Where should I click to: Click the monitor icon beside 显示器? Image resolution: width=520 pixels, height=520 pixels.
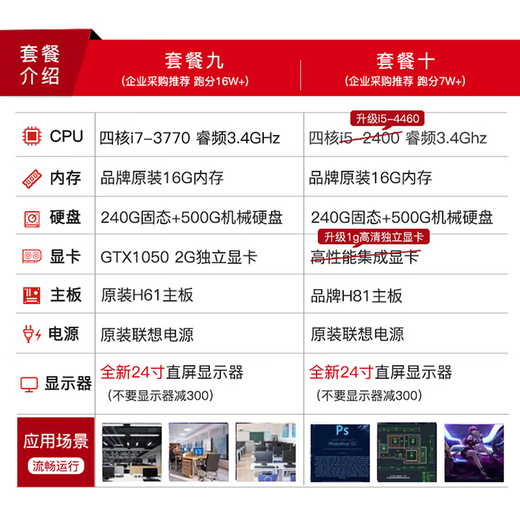coord(29,384)
